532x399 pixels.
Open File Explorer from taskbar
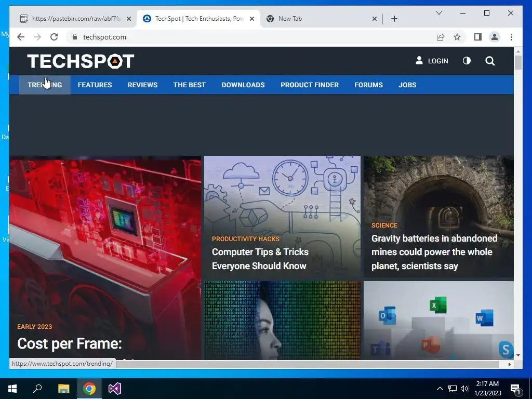point(64,389)
